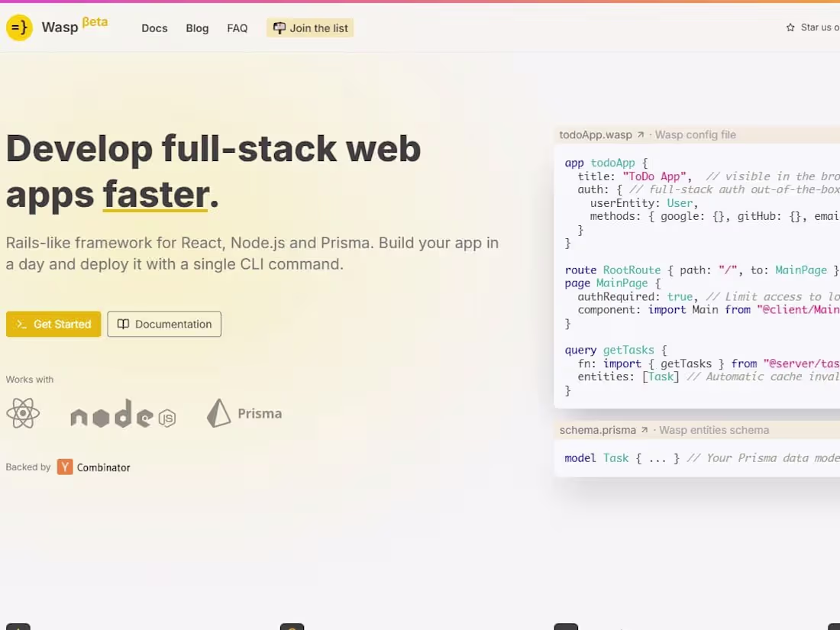Click the Get Started button
This screenshot has width=840, height=630.
point(53,324)
